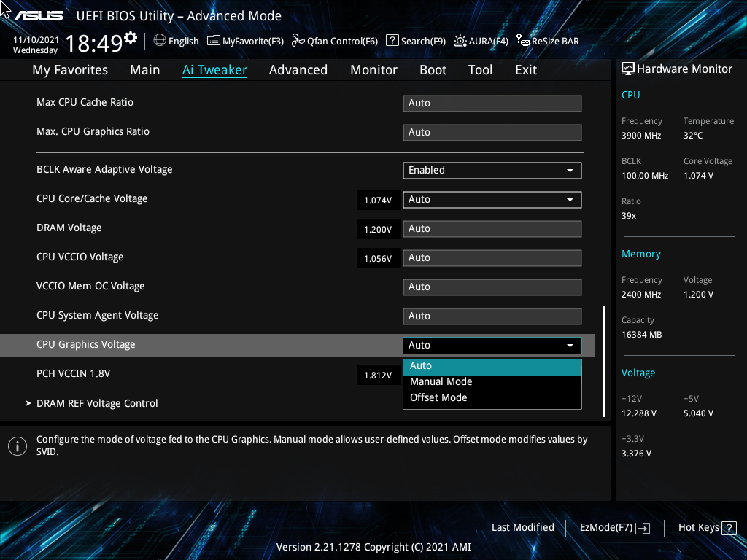The image size is (747, 560).
Task: Go to the Boot tab
Action: [x=433, y=70]
